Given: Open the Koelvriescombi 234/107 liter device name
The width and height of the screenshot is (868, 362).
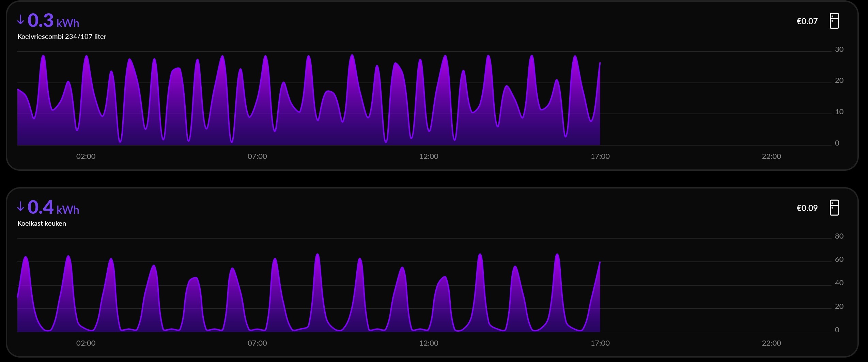Looking at the screenshot, I should coord(62,36).
